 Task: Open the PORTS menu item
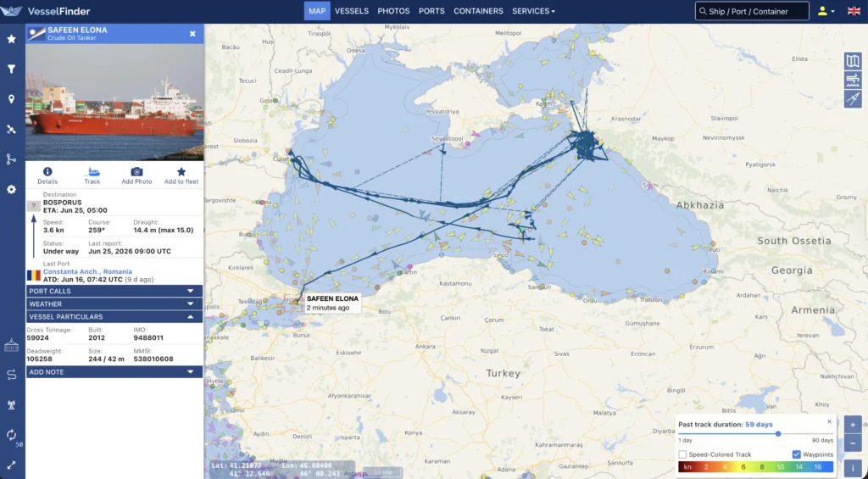point(431,11)
